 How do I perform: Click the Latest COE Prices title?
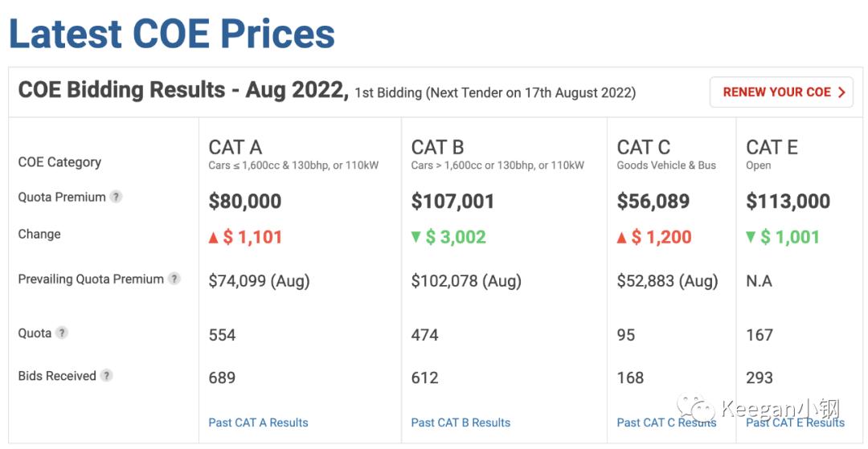coord(172,34)
